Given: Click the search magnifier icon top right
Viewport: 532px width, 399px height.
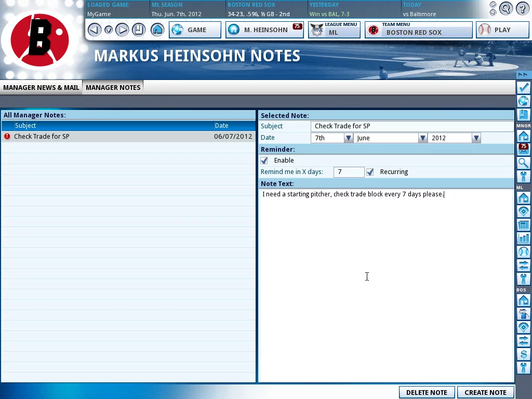Looking at the screenshot, I should click(506, 8).
